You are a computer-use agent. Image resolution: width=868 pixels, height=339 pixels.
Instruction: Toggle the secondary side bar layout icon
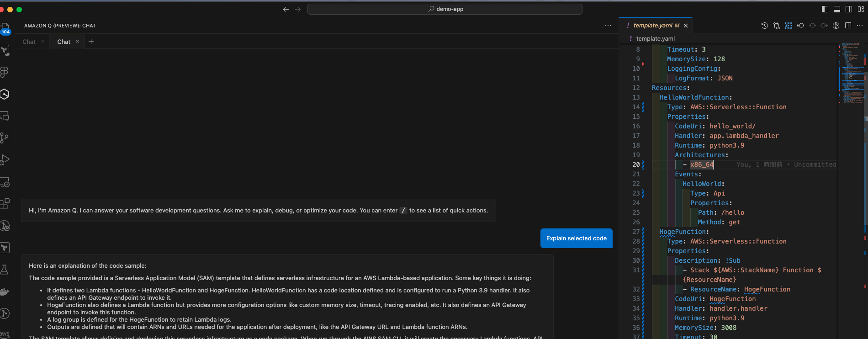click(x=849, y=9)
